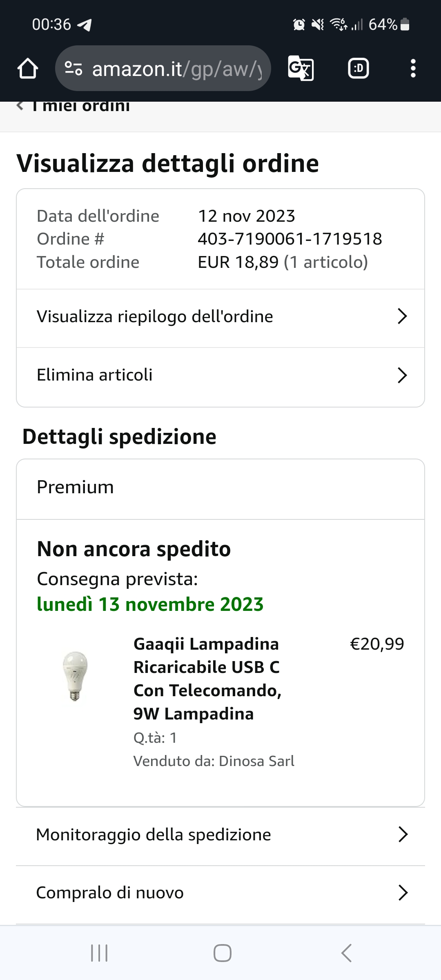This screenshot has width=441, height=980.
Task: Tap the browser home icon
Action: click(x=28, y=68)
